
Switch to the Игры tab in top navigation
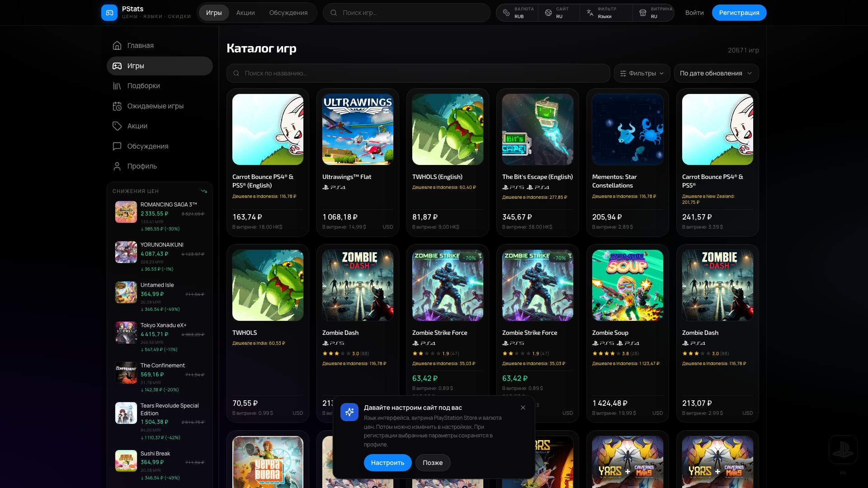tap(214, 13)
